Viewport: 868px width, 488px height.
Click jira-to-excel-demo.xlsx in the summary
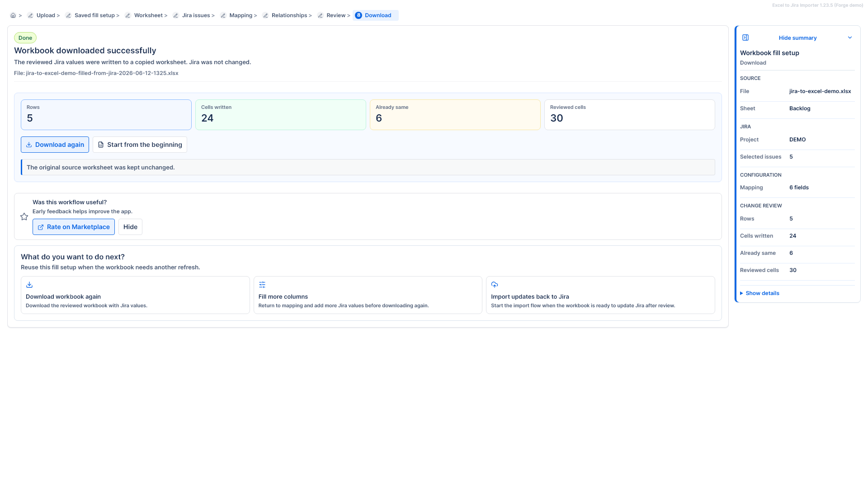click(x=820, y=91)
